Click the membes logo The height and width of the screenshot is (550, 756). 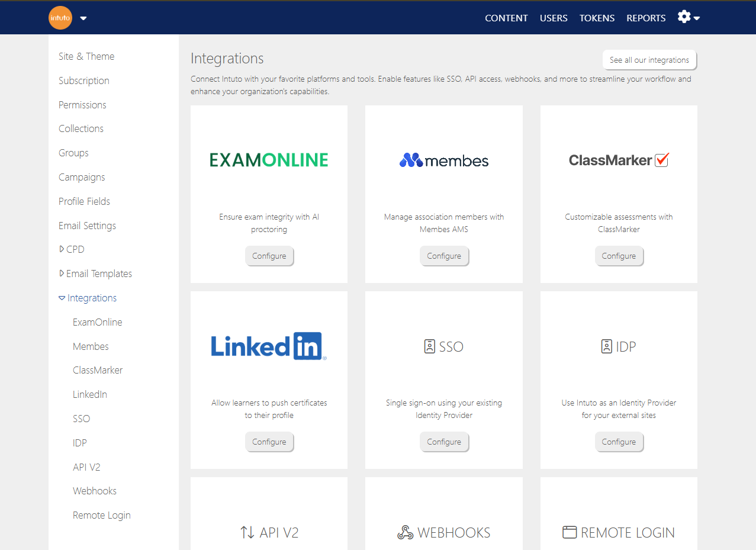(x=444, y=160)
